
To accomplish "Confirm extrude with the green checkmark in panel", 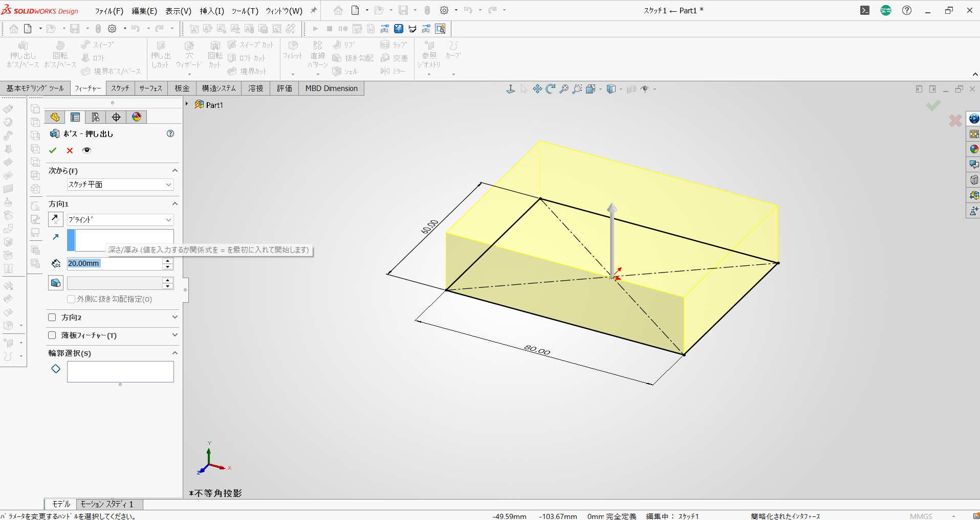I will click(53, 150).
